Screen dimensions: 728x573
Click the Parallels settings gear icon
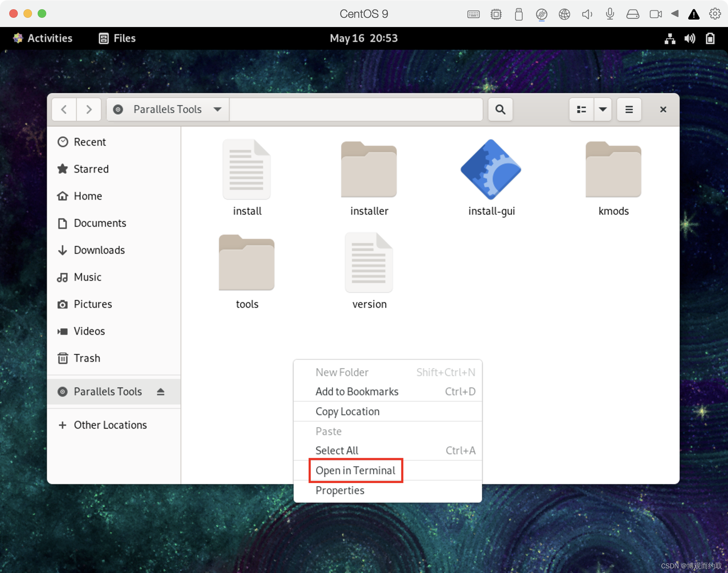[715, 14]
